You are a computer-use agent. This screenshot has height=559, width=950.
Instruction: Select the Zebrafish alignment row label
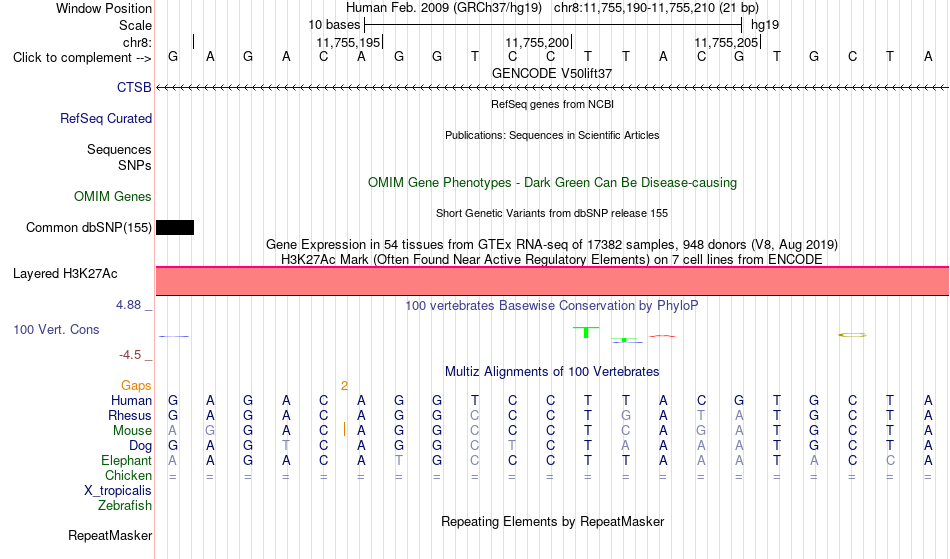125,506
